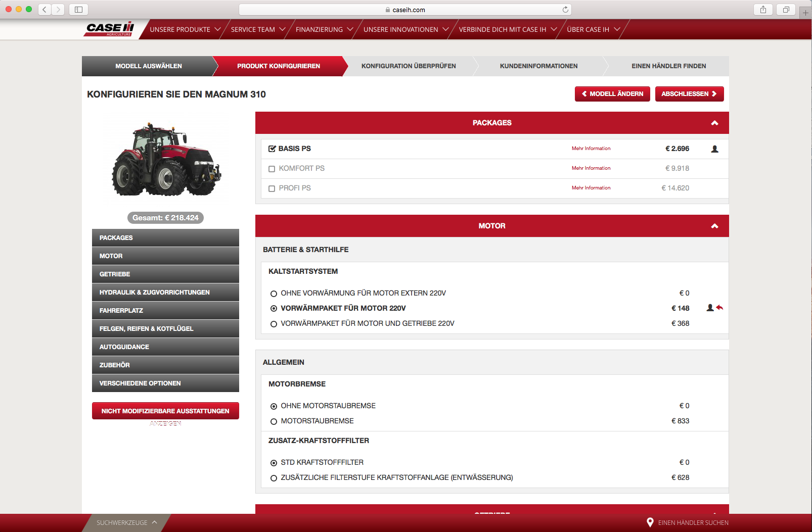Viewport: 812px width, 532px height.
Task: Go to Konfiguration überprüfen step
Action: [x=409, y=66]
